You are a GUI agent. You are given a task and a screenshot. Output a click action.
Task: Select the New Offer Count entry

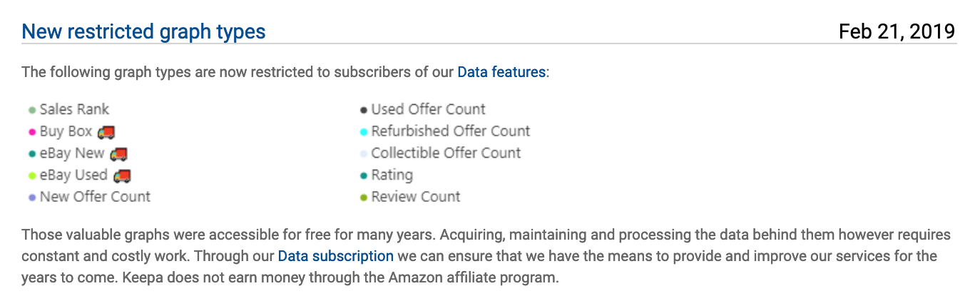(x=95, y=196)
